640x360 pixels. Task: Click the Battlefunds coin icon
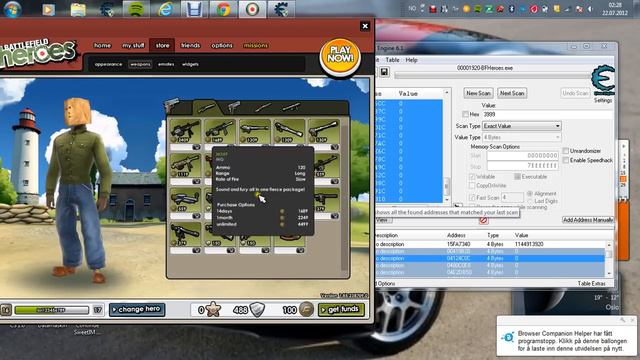[306, 310]
